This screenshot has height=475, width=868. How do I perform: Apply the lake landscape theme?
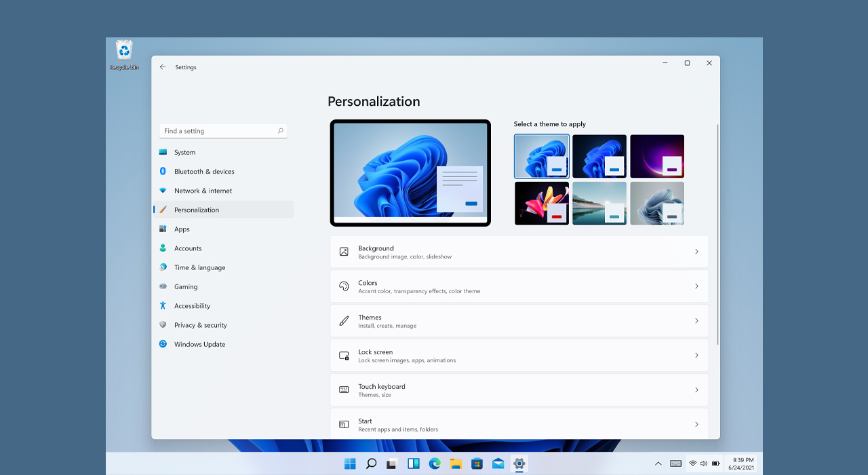click(x=599, y=203)
